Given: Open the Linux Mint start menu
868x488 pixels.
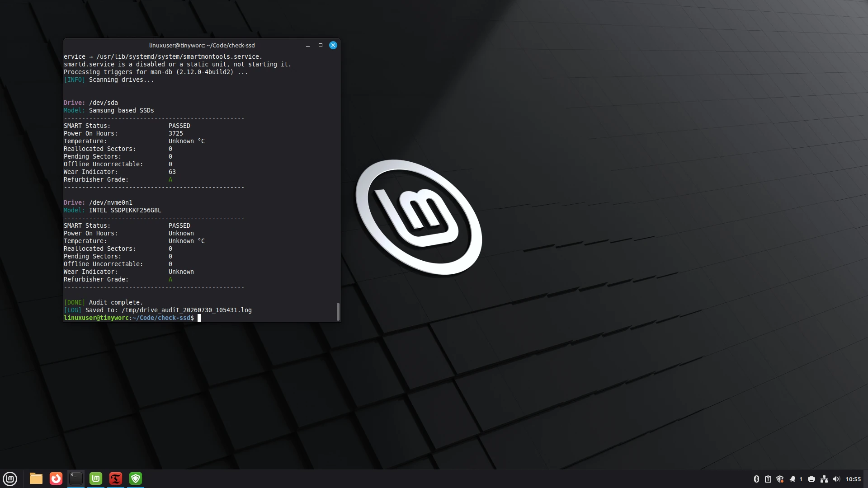Looking at the screenshot, I should click(x=10, y=479).
